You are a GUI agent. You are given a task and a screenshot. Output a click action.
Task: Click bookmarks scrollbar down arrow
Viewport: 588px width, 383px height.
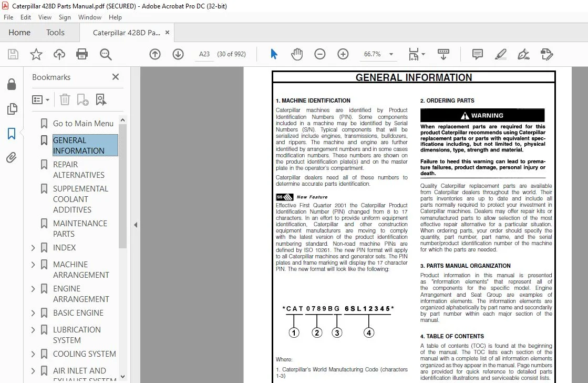pos(122,376)
